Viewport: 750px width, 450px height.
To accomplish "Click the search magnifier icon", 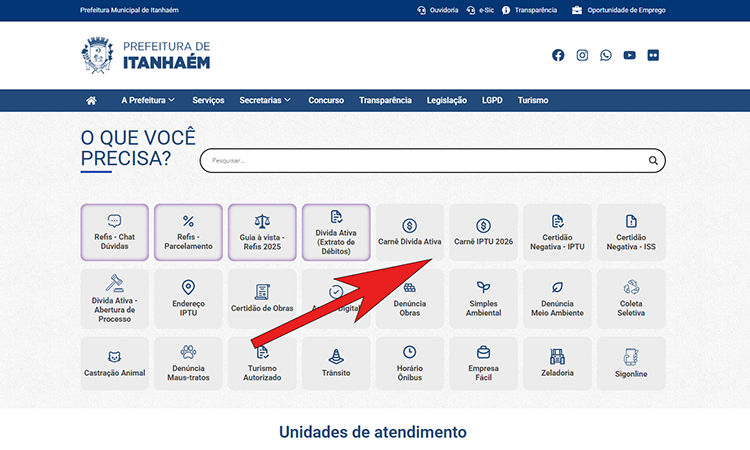I will pyautogui.click(x=653, y=160).
